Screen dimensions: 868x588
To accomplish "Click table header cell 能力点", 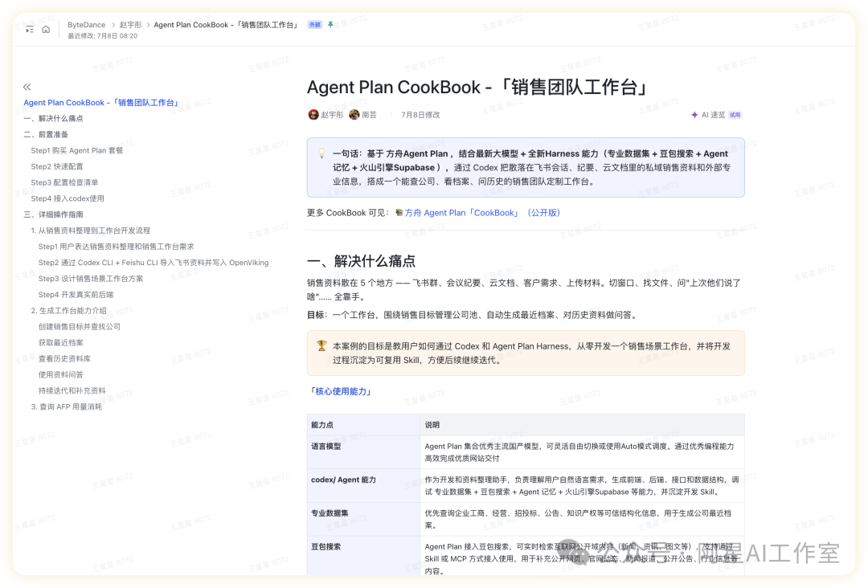I will pos(364,425).
